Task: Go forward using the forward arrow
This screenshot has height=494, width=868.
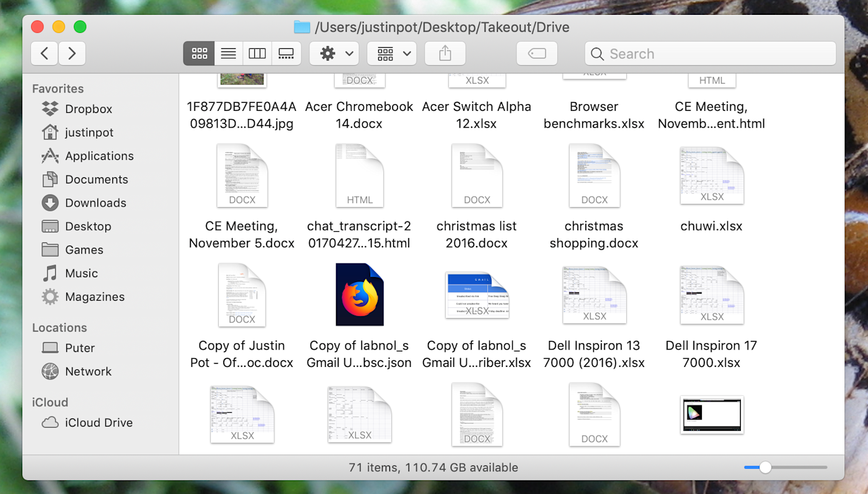Action: (72, 54)
